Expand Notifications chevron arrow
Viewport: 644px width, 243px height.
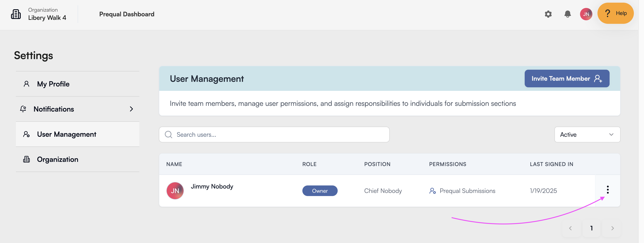coord(131,109)
